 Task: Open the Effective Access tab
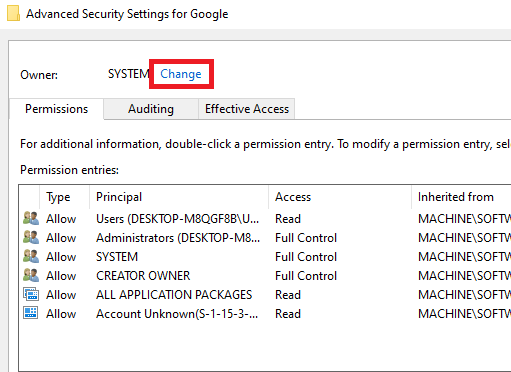pos(247,109)
